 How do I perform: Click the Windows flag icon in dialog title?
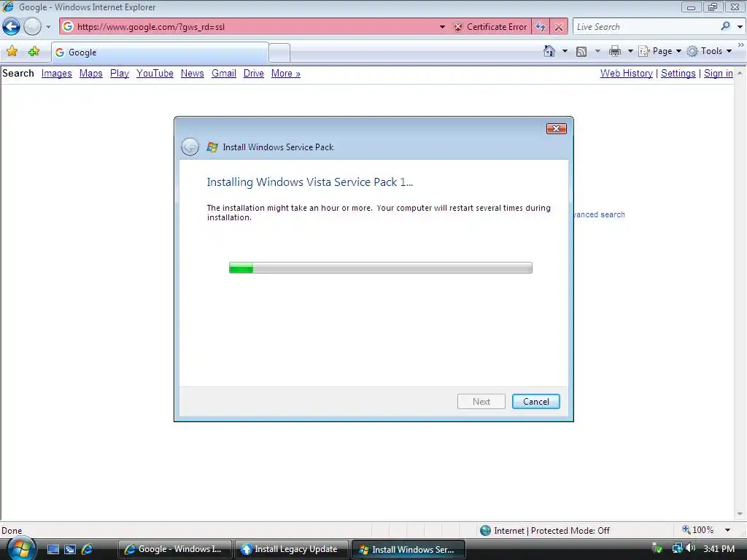212,147
